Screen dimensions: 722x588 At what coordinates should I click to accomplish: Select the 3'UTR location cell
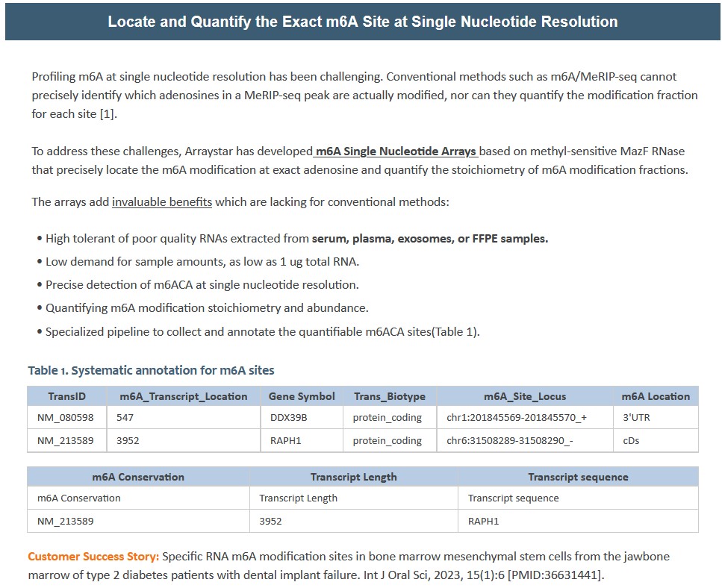click(635, 418)
